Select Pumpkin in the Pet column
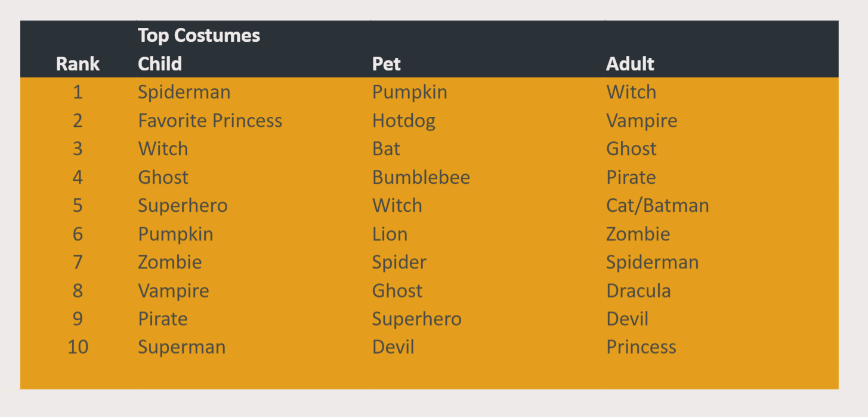 coord(410,92)
